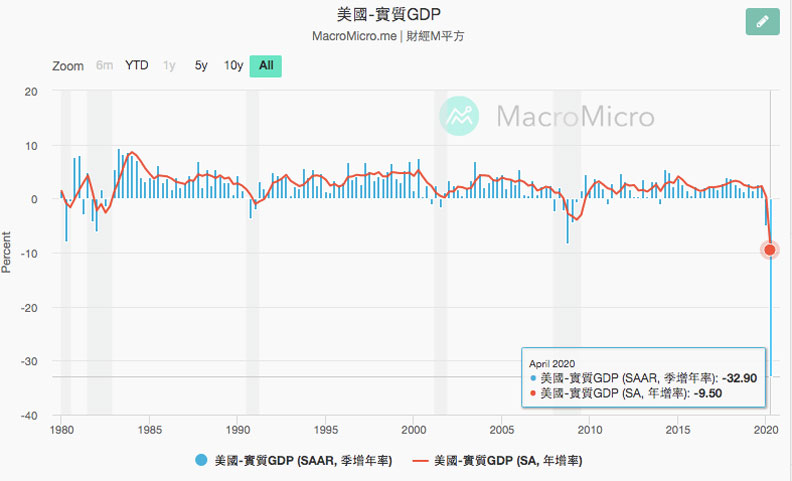Image resolution: width=792 pixels, height=481 pixels.
Task: Click the -32.90 value in tooltip
Action: point(739,378)
